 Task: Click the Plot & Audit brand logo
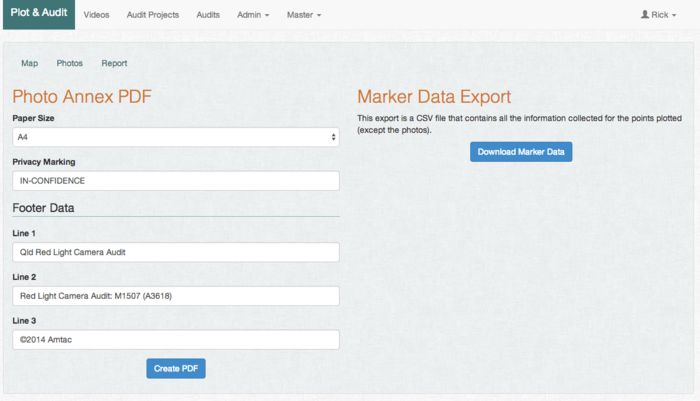point(38,15)
